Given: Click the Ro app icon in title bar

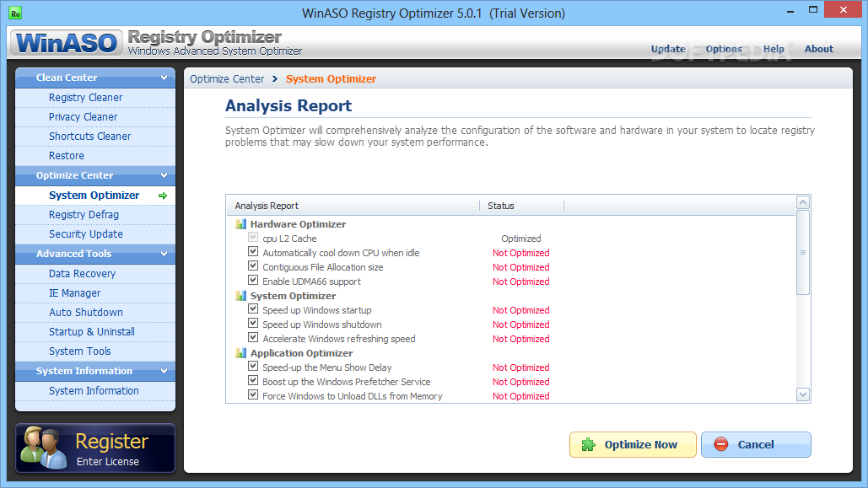Looking at the screenshot, I should (x=15, y=13).
